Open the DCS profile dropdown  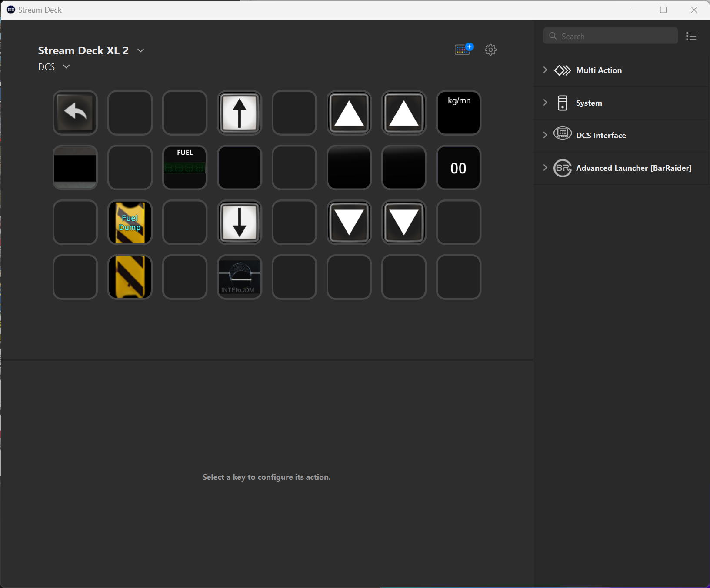pos(66,67)
